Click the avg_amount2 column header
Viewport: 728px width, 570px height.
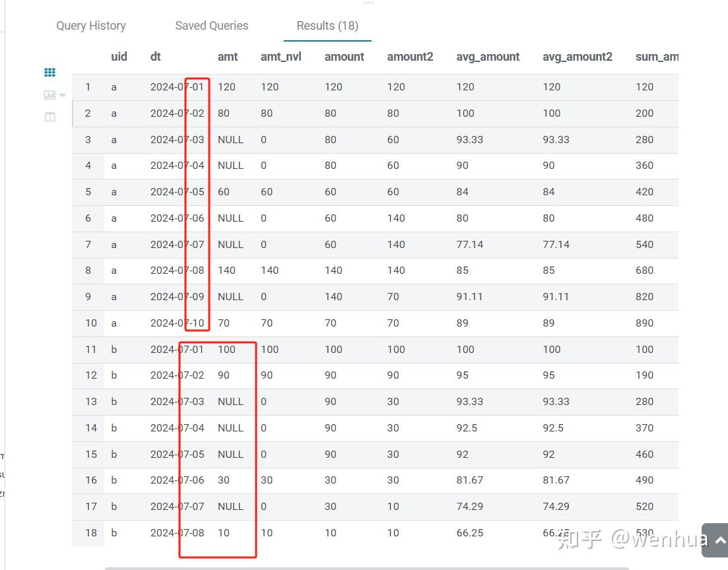[x=578, y=57]
